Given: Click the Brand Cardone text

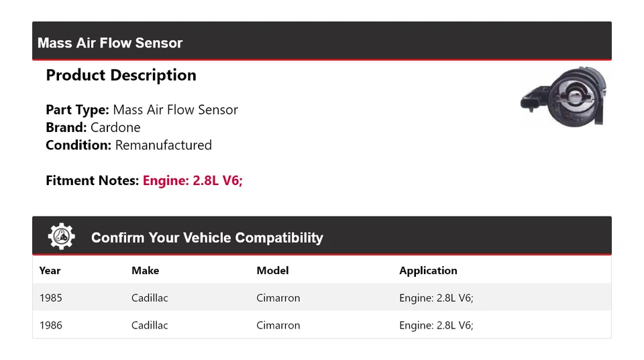Looking at the screenshot, I should pos(93,127).
